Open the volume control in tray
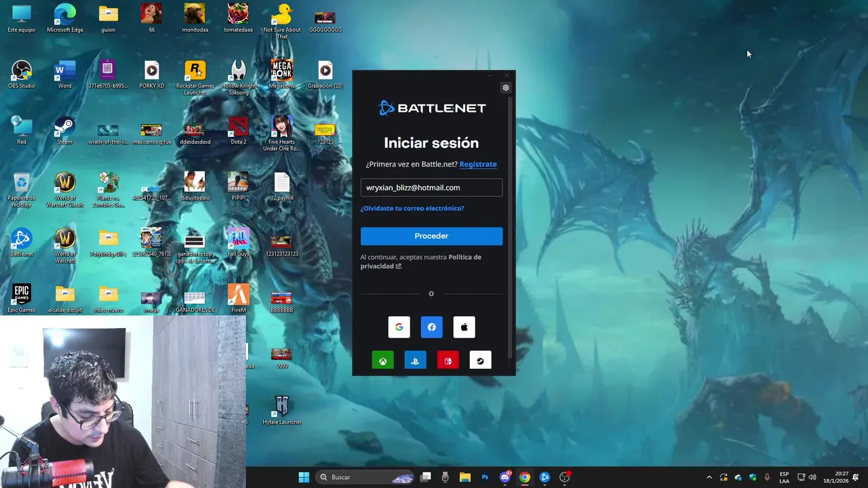868x488 pixels. coord(812,477)
